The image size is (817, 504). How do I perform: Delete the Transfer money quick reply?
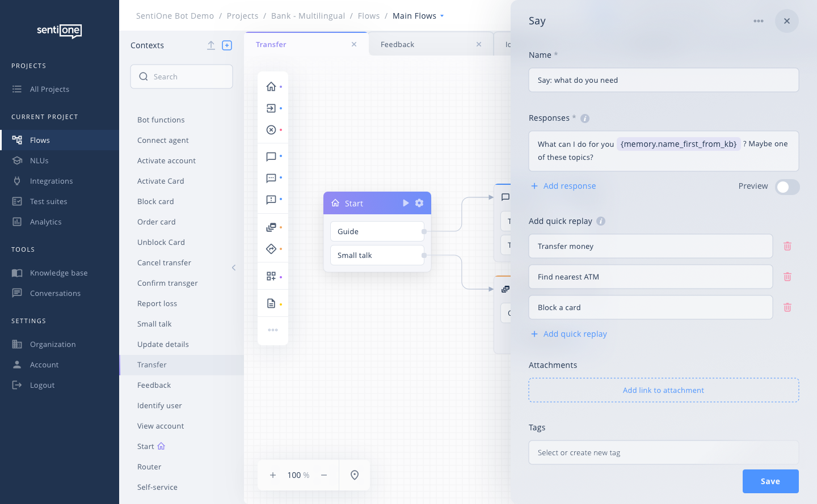(x=787, y=246)
